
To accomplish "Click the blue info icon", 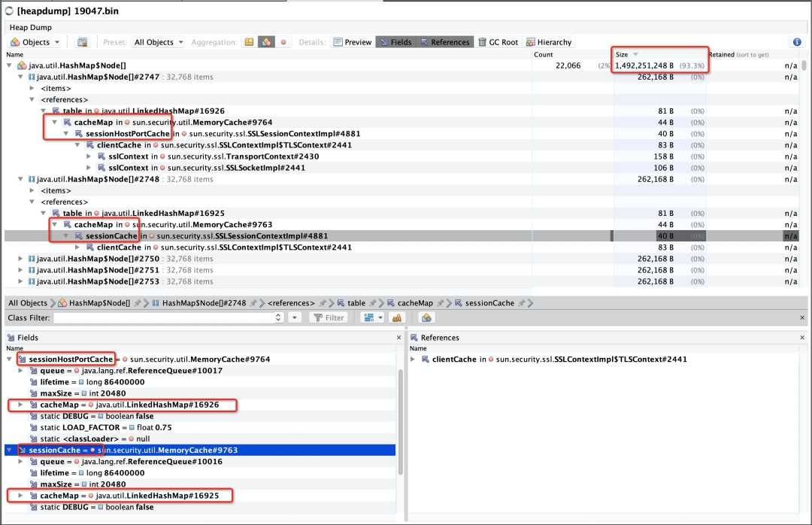I will tap(796, 42).
